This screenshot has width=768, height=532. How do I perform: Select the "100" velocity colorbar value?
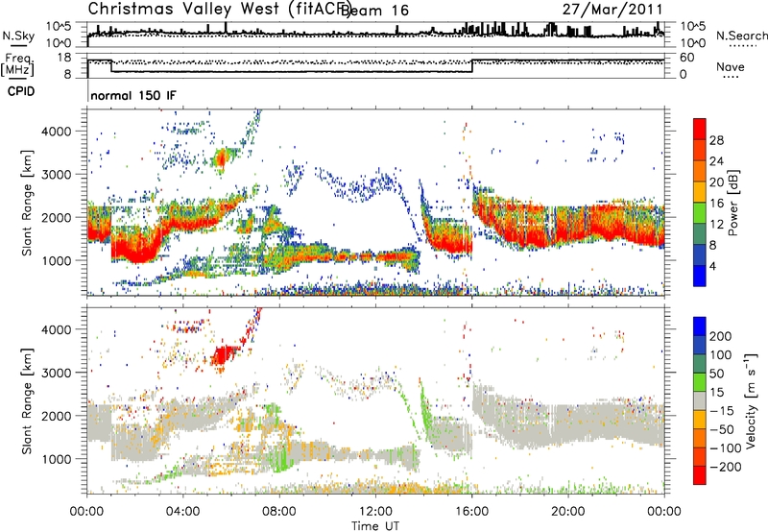pyautogui.click(x=721, y=354)
